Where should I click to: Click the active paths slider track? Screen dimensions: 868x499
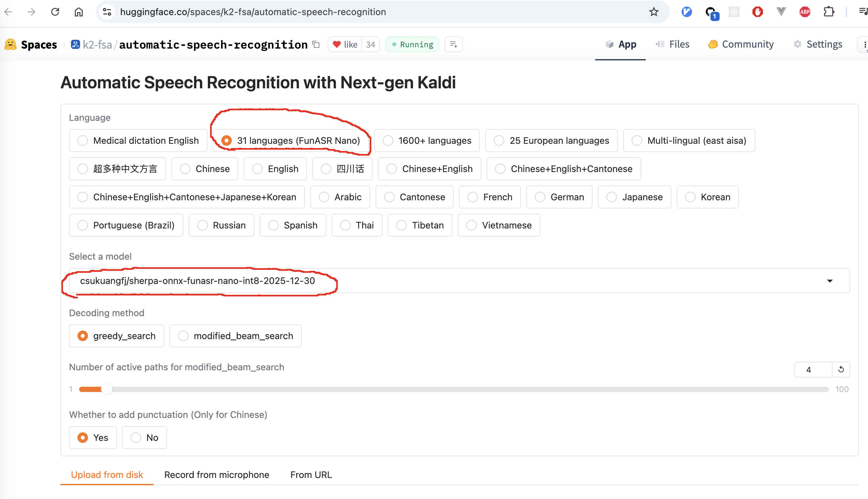point(445,389)
